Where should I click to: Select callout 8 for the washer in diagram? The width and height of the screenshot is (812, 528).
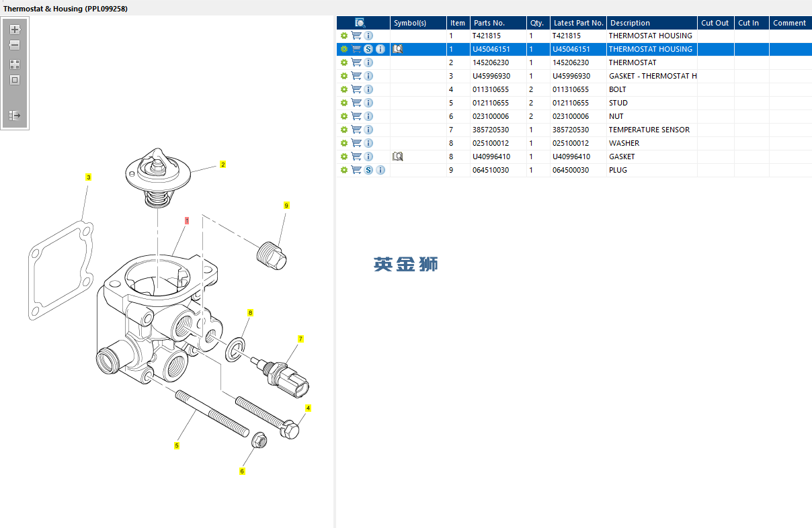tap(250, 313)
